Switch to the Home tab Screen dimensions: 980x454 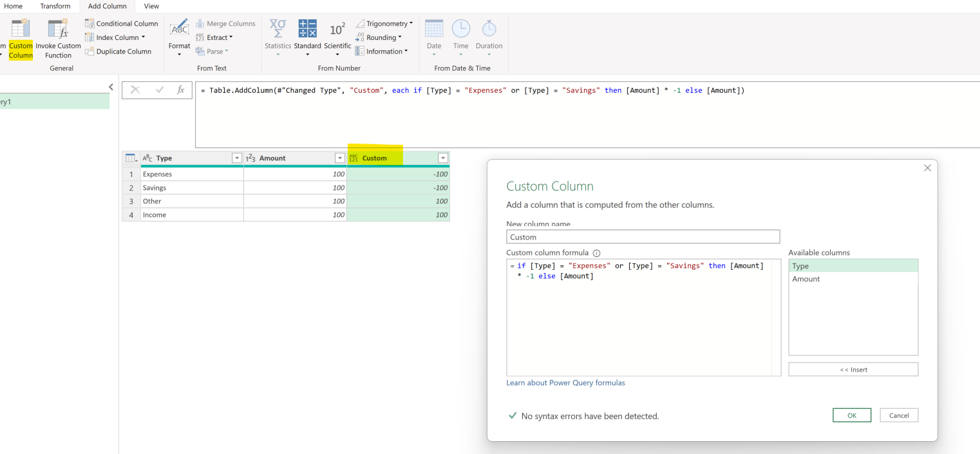tap(13, 6)
